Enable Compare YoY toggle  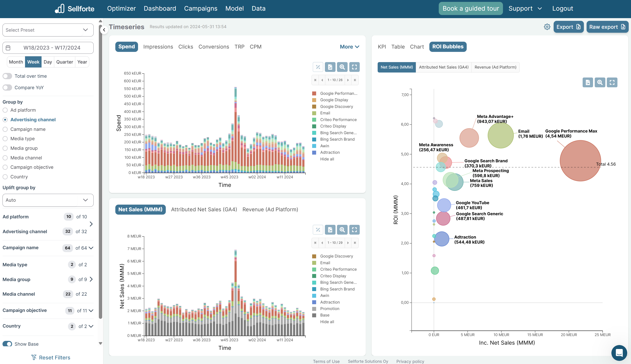pyautogui.click(x=7, y=88)
